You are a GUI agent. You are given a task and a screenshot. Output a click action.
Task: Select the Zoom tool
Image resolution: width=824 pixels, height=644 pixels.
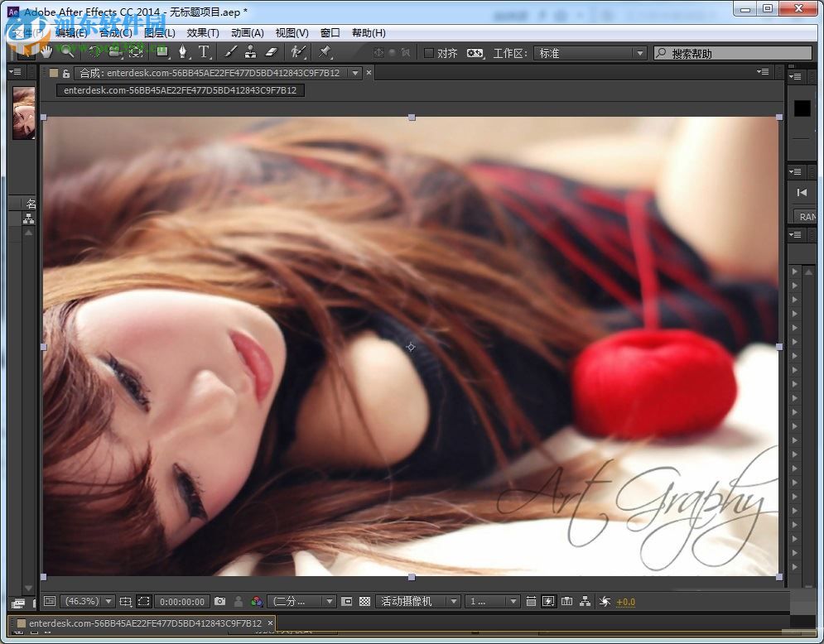(66, 51)
